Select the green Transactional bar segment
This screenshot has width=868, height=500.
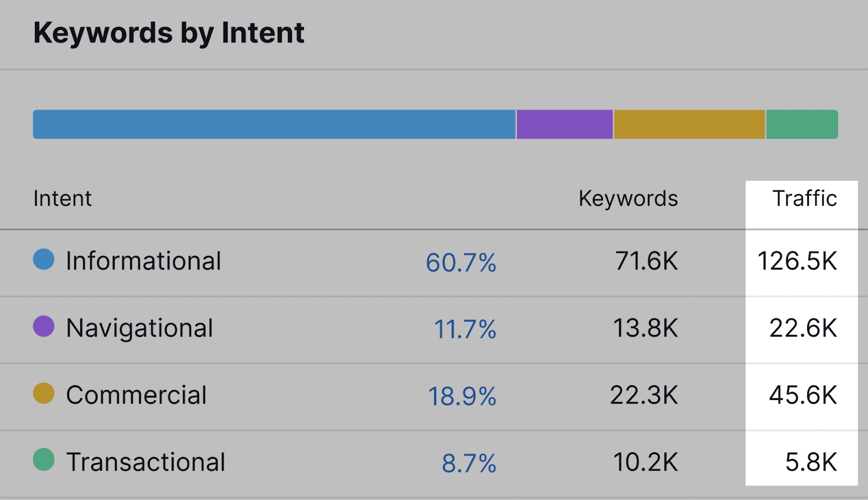point(802,124)
